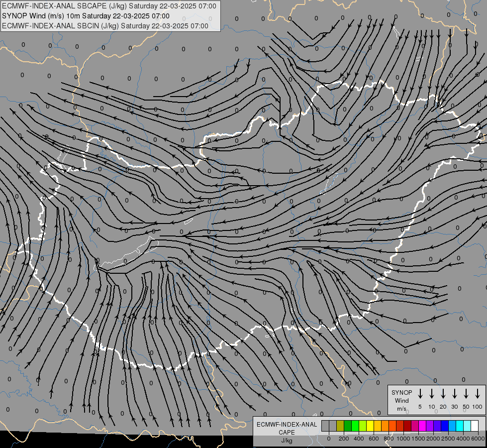Click the 600 value on the colorbar

click(x=374, y=439)
